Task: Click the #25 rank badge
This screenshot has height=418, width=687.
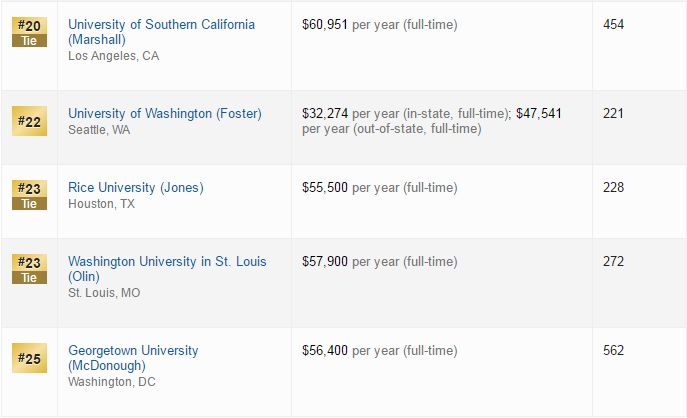Action: [29, 358]
